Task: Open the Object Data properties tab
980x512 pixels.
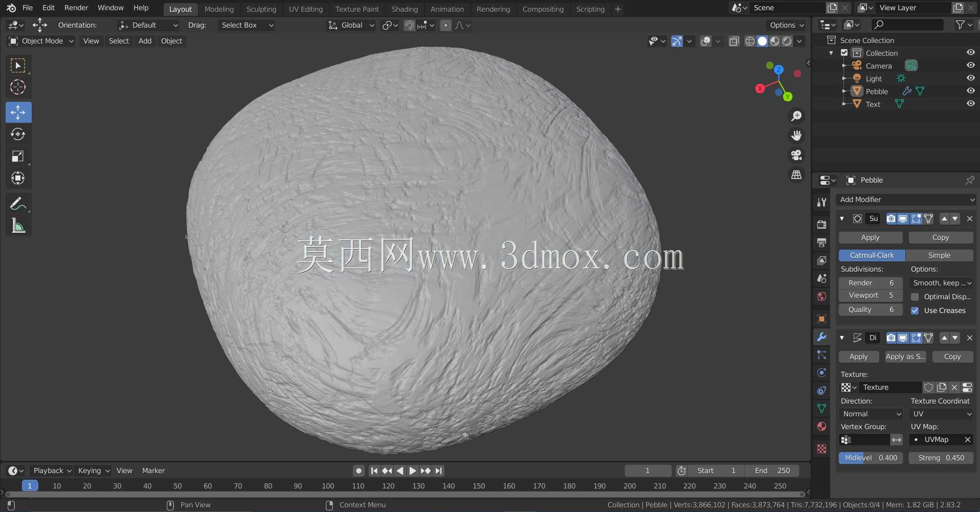Action: click(x=821, y=408)
